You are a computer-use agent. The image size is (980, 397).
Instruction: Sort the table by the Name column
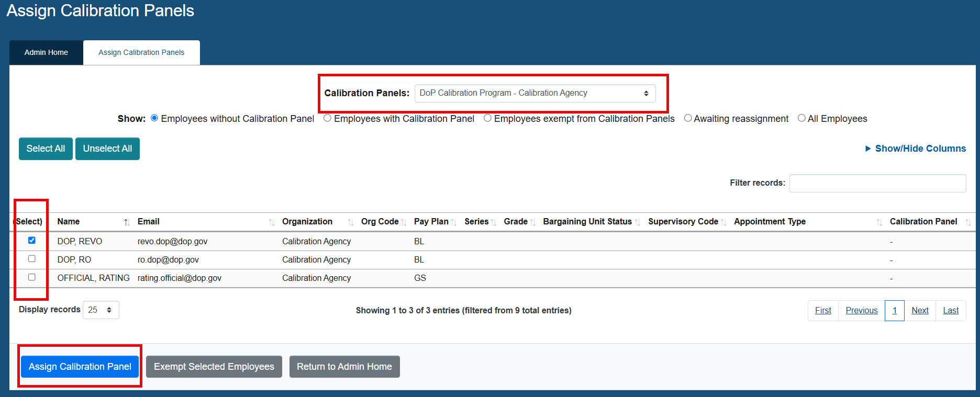tap(93, 222)
